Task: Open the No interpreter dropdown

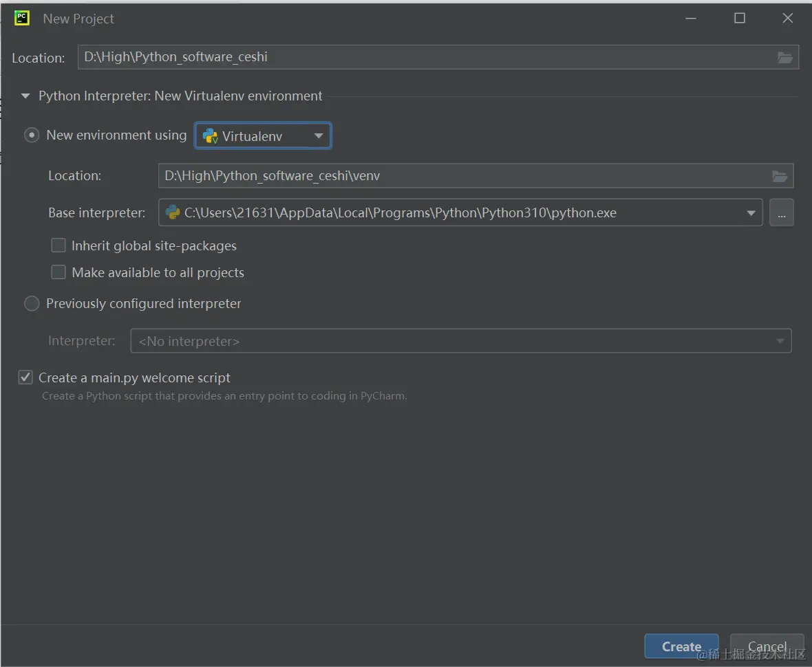Action: pyautogui.click(x=461, y=341)
